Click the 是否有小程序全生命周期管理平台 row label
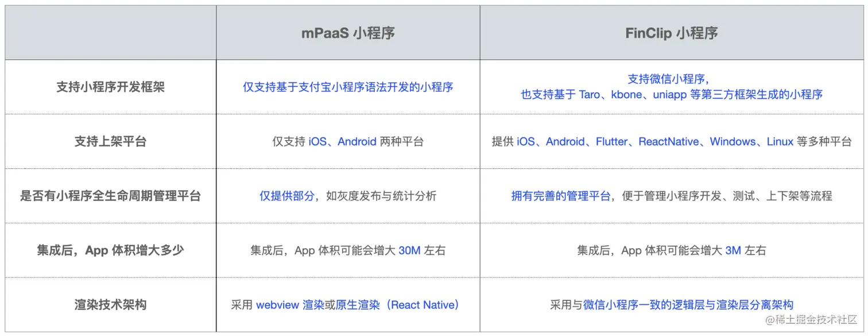868x336 pixels. click(x=110, y=196)
